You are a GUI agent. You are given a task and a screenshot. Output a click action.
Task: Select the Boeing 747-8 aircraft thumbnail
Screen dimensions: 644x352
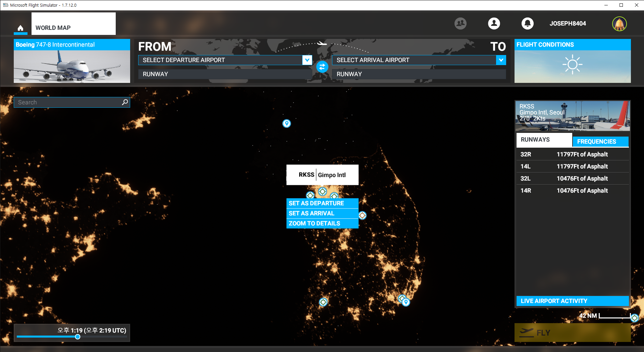click(72, 61)
